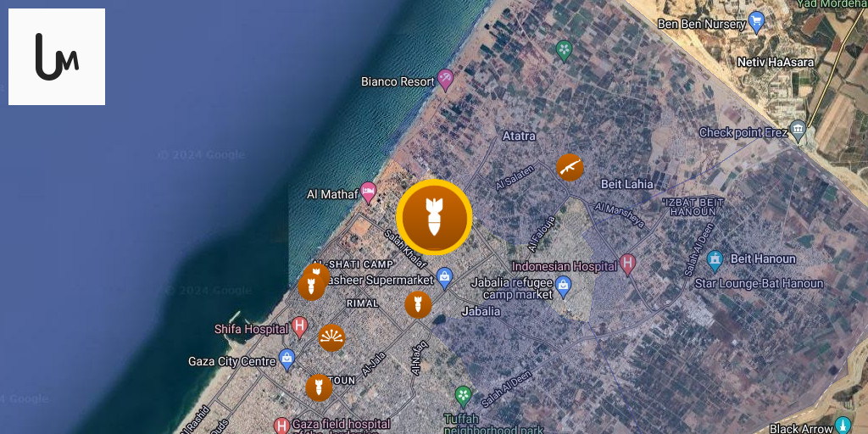Image resolution: width=868 pixels, height=434 pixels.
Task: Open the explosion marker beside Shifa Hospital
Action: pyautogui.click(x=331, y=337)
